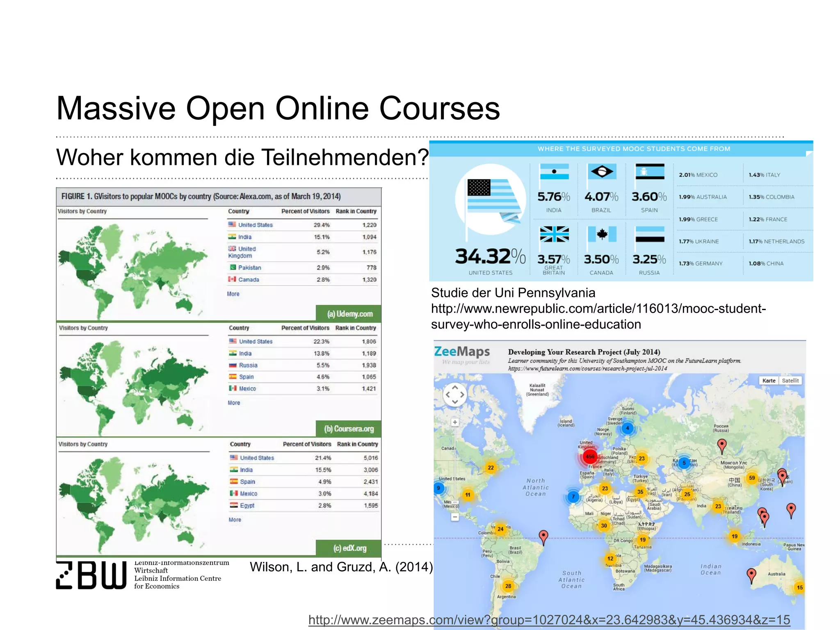Viewport: 840px width, 630px height.
Task: Click the 24 cluster marker over Colombia
Action: tap(500, 529)
